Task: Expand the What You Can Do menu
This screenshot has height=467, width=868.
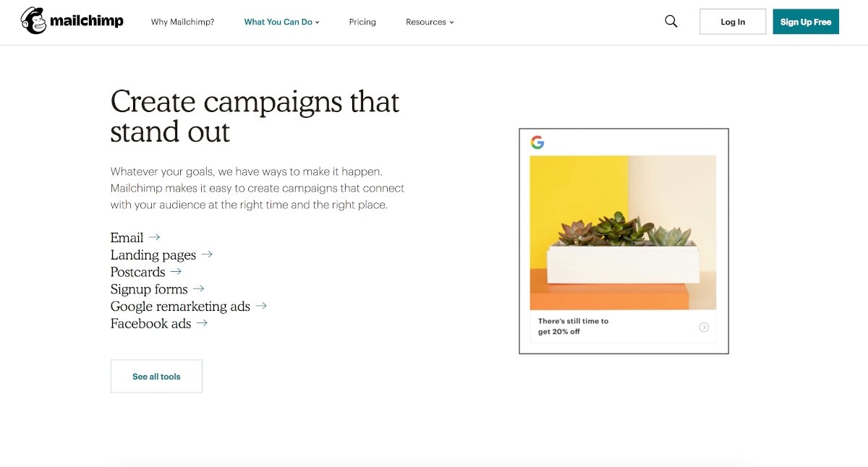Action: 281,22
